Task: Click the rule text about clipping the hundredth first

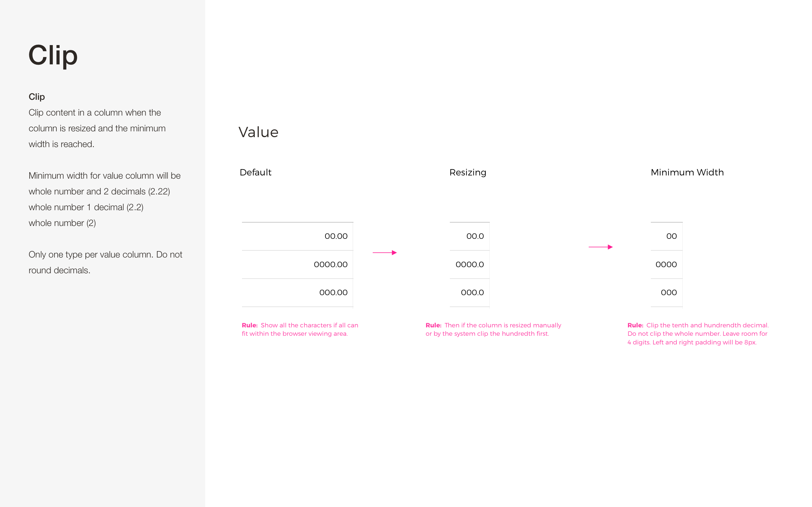Action: click(x=493, y=329)
